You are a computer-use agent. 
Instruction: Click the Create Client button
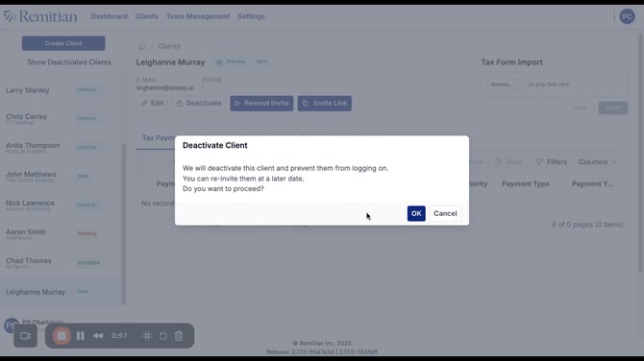63,43
